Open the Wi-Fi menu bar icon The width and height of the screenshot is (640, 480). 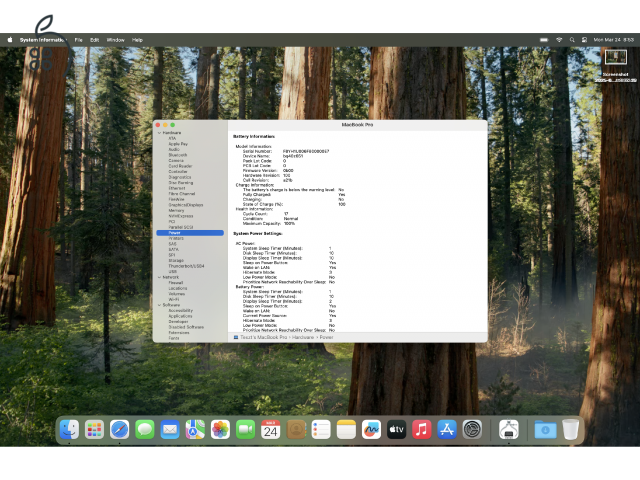coord(559,40)
